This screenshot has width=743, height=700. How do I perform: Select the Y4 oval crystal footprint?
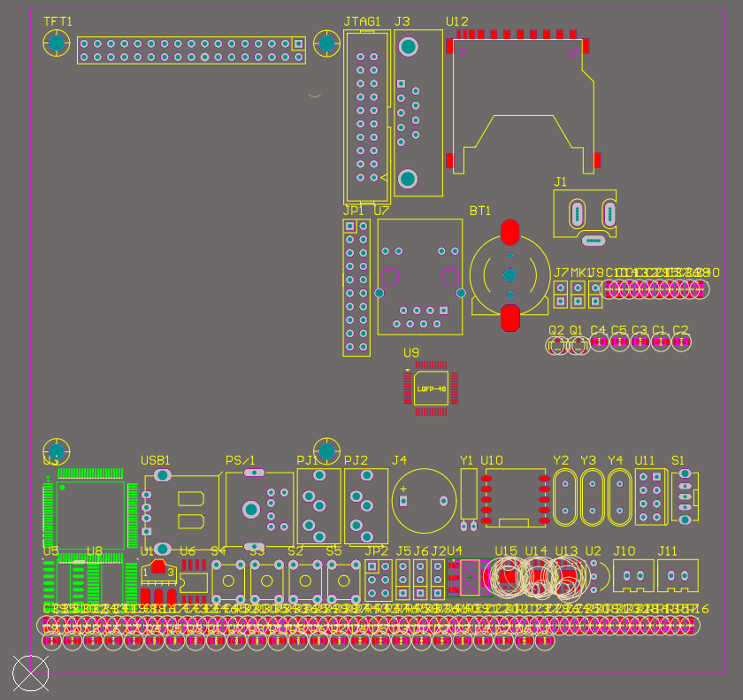620,497
